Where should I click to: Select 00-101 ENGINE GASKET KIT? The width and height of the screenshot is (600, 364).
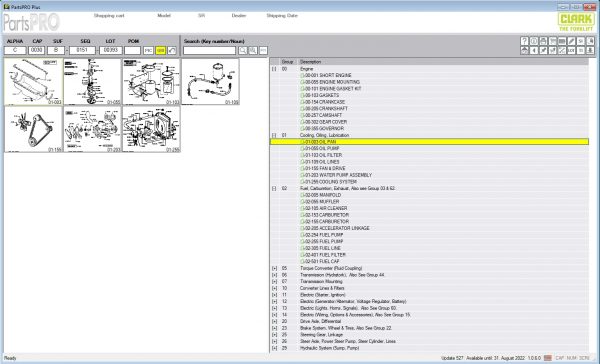(333, 88)
